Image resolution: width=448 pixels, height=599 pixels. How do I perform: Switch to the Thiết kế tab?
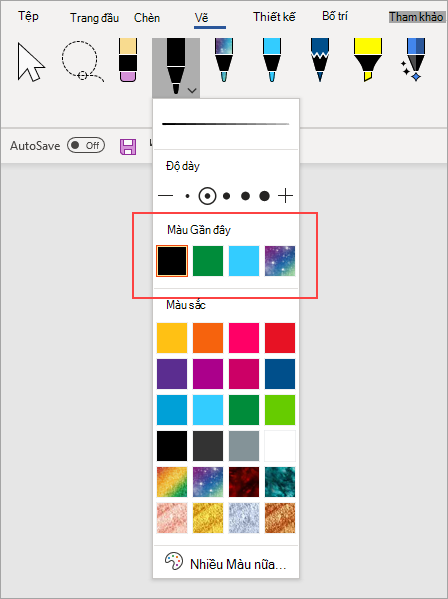click(274, 17)
